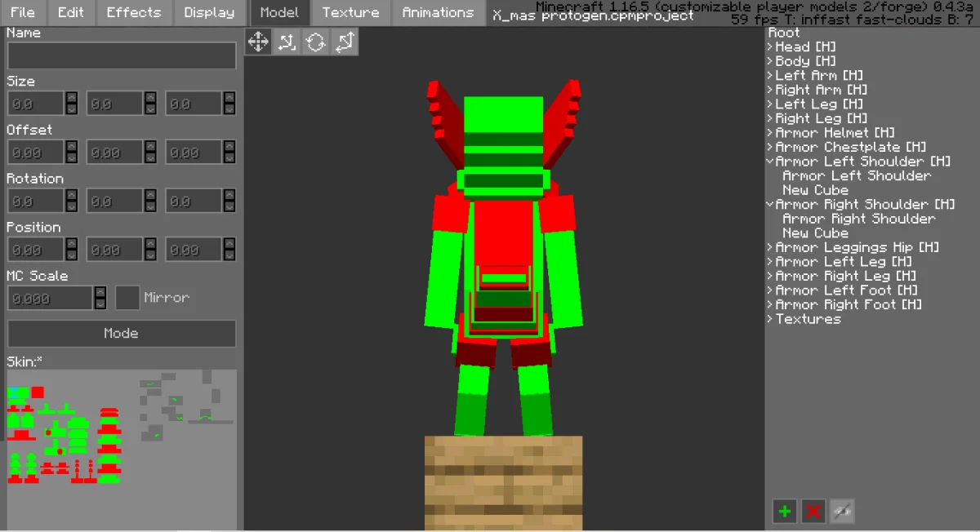980x532 pixels.
Task: Select New Cube under Armor Right Shoulder
Action: point(815,233)
